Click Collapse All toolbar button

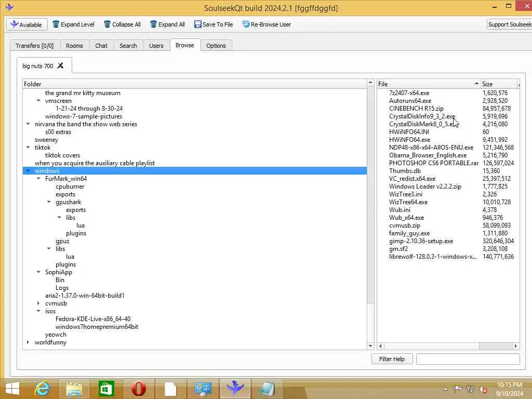[122, 24]
